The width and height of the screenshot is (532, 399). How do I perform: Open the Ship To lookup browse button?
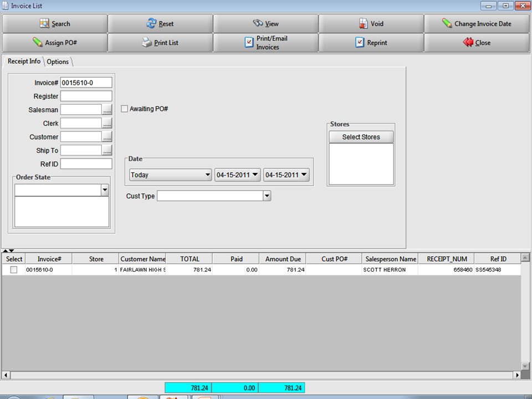click(107, 150)
